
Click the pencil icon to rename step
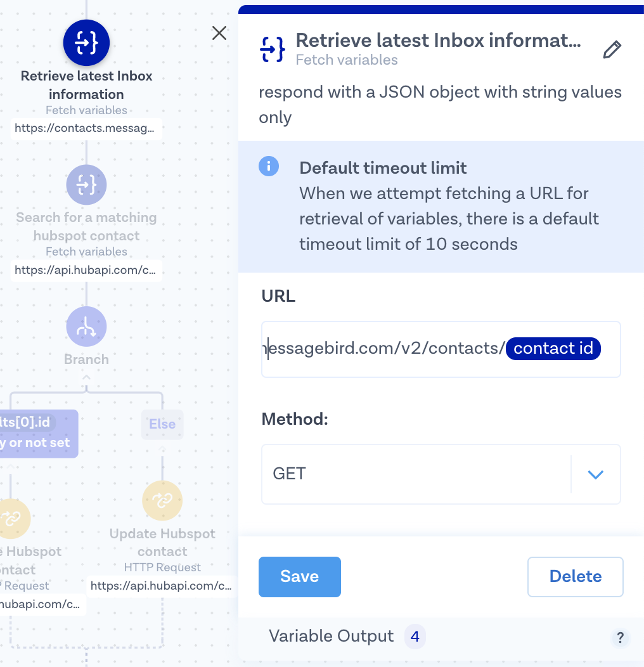(612, 50)
